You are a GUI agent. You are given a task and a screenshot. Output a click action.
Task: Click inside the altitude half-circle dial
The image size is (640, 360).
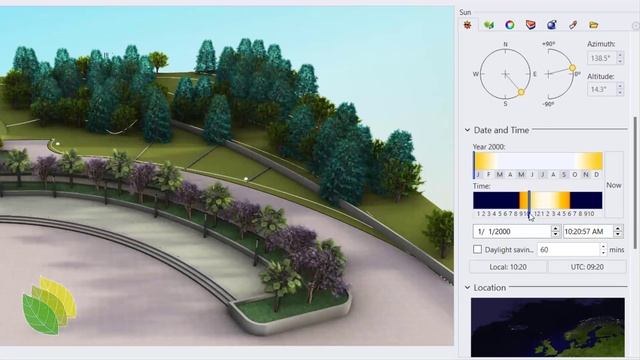tap(560, 74)
